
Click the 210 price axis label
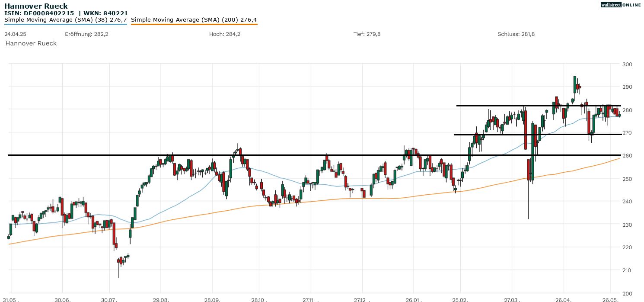coord(627,270)
